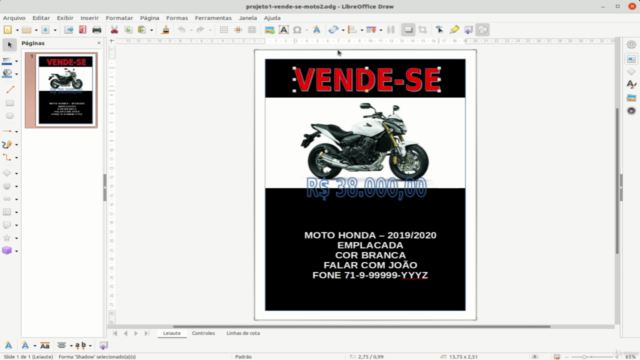Expand the Open recent dropdown arrow
Viewport: 640px width, 360px height.
point(36,30)
